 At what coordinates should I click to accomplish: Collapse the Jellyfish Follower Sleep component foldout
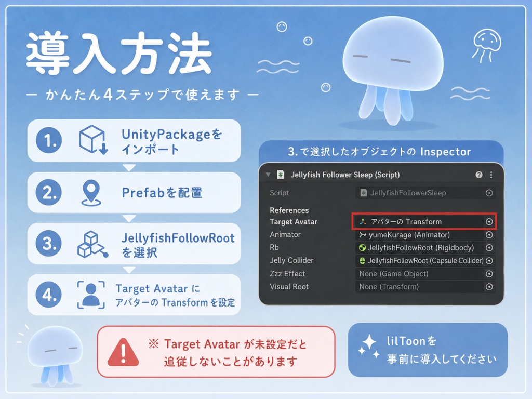point(268,175)
